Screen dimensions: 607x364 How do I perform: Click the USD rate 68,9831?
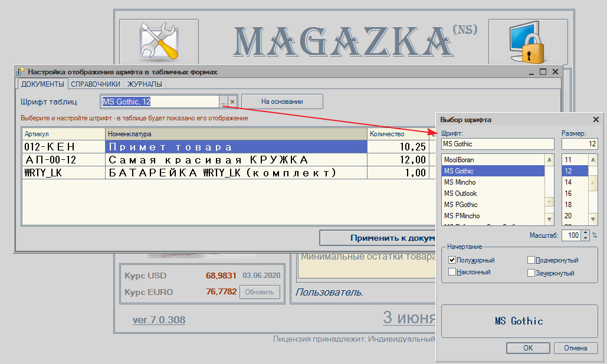[221, 276]
